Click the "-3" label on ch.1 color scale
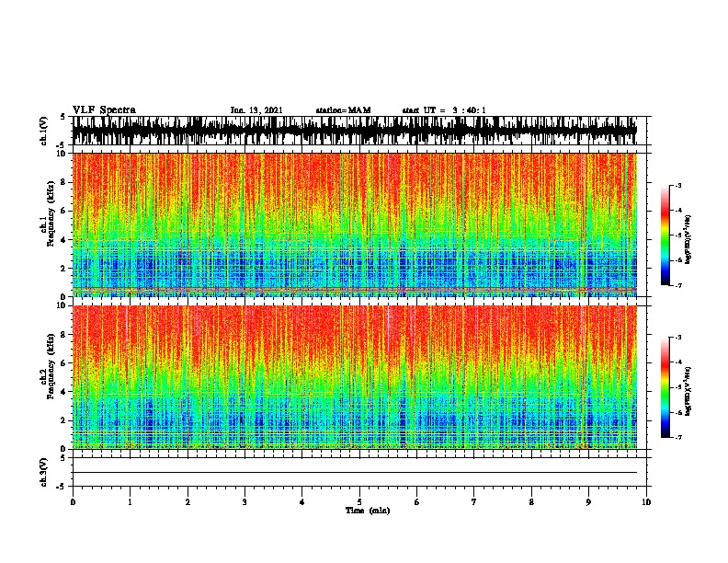The image size is (728, 563). tap(677, 186)
